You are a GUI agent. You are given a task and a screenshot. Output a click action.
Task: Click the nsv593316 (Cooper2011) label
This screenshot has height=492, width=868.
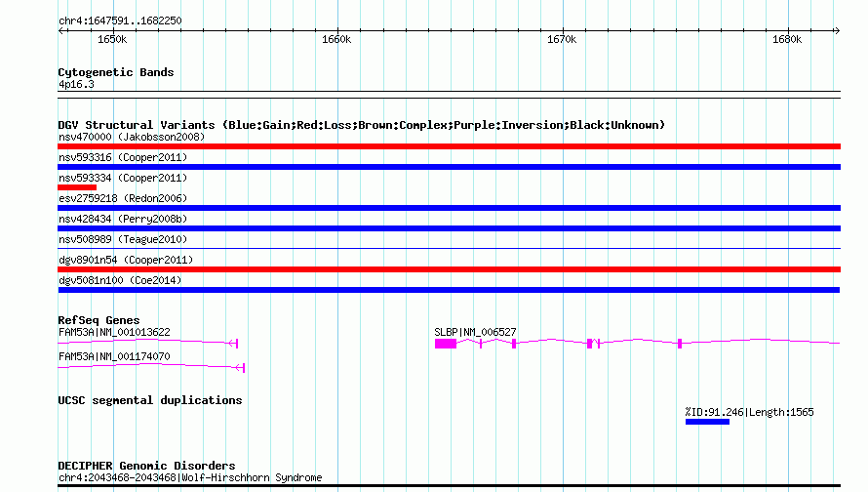[123, 157]
